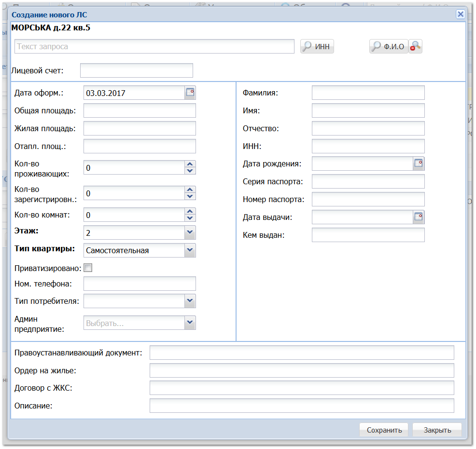This screenshot has height=449, width=476.
Task: Open calendar picker for Дата рождения
Action: (419, 163)
